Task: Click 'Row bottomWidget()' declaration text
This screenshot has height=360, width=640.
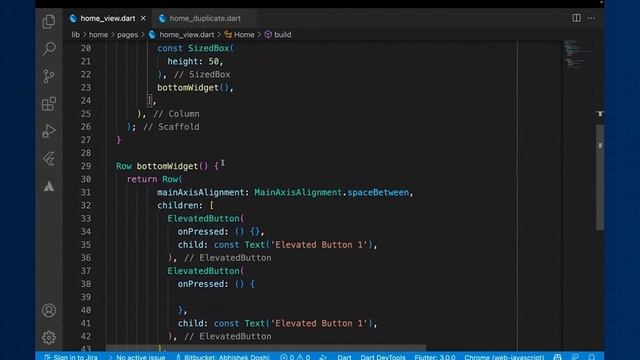Action: (x=162, y=166)
